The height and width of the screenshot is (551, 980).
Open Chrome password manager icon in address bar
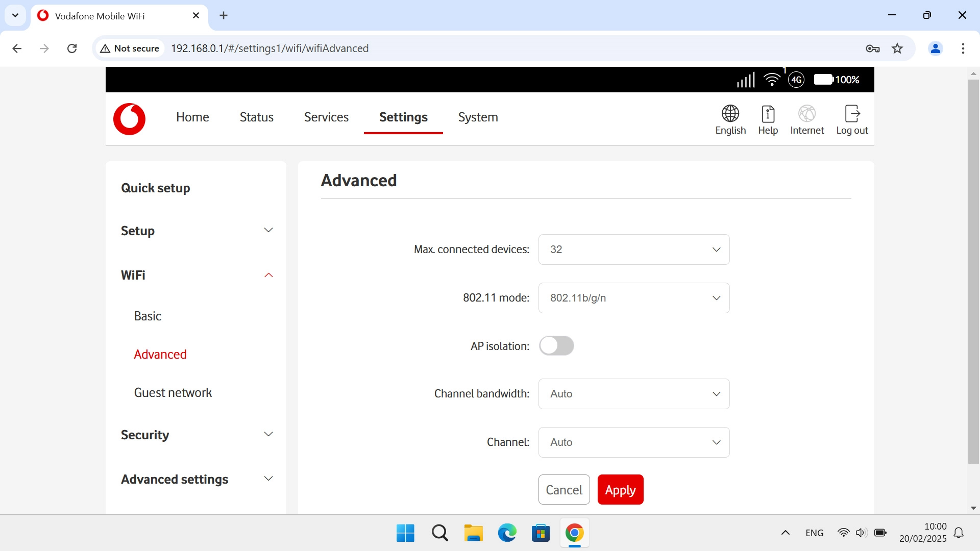873,48
